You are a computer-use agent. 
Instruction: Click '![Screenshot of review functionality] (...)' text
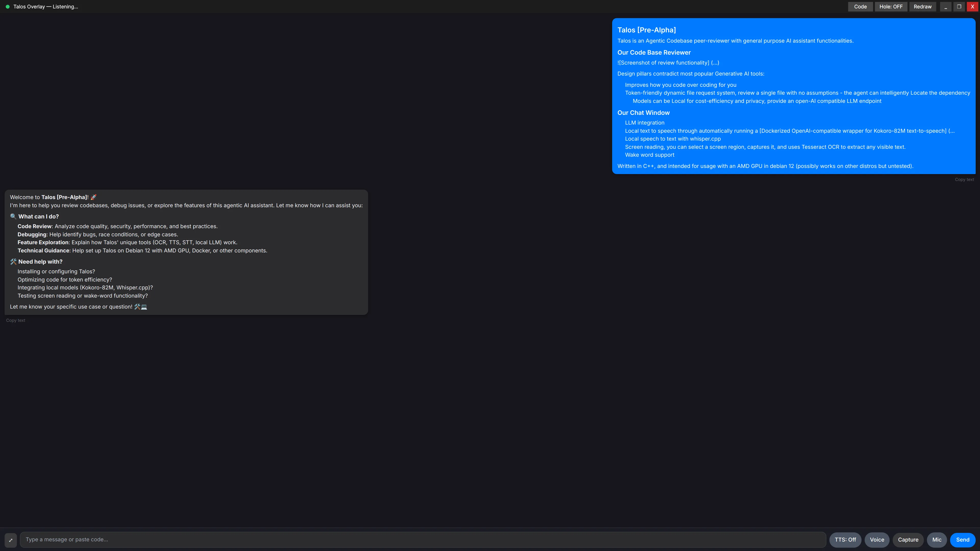coord(668,63)
